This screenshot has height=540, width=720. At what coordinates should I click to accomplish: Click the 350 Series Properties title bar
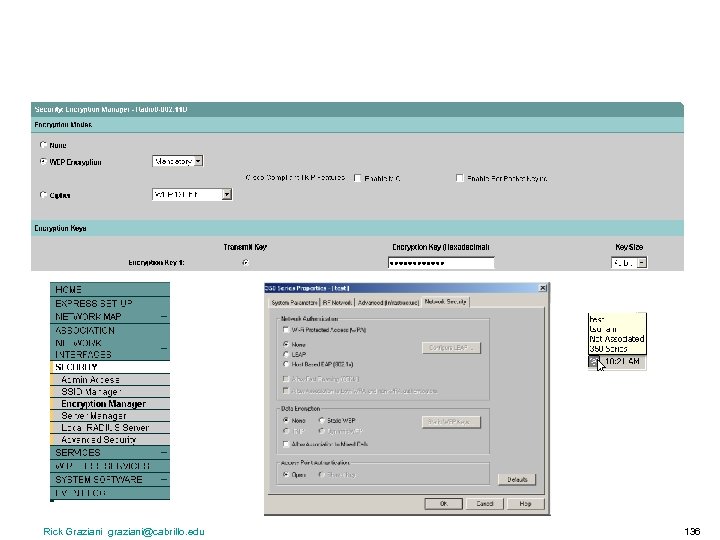[407, 288]
